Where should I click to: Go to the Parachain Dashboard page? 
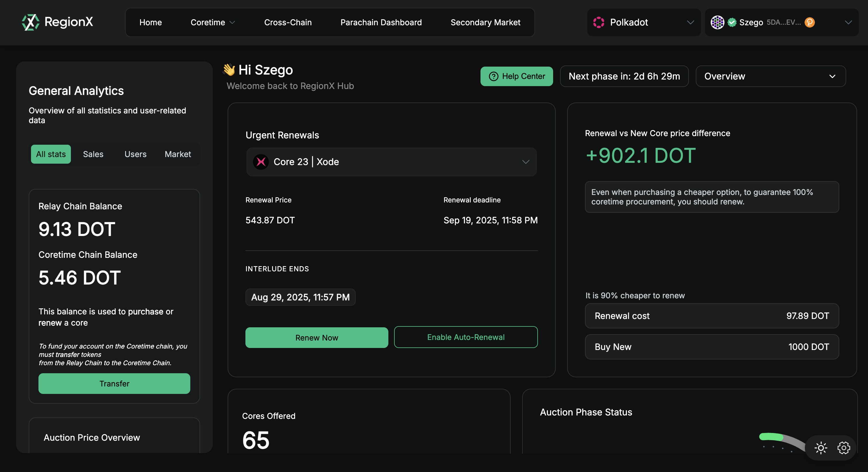tap(381, 22)
